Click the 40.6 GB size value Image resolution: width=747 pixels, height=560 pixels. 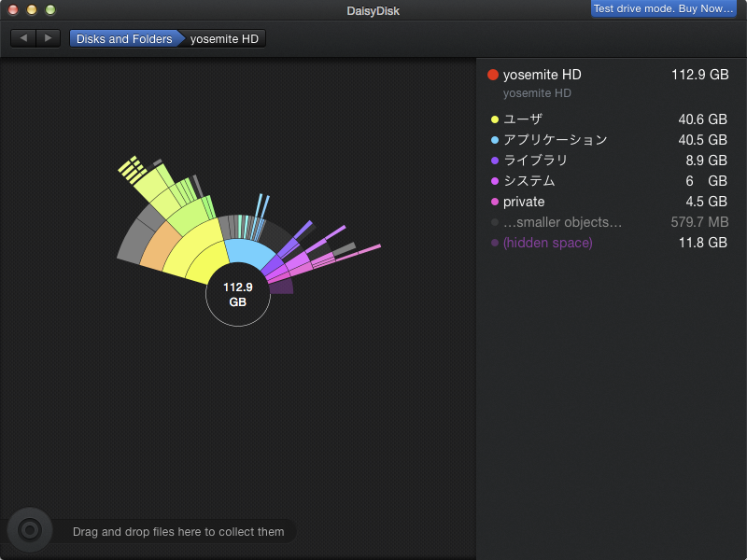coord(703,119)
